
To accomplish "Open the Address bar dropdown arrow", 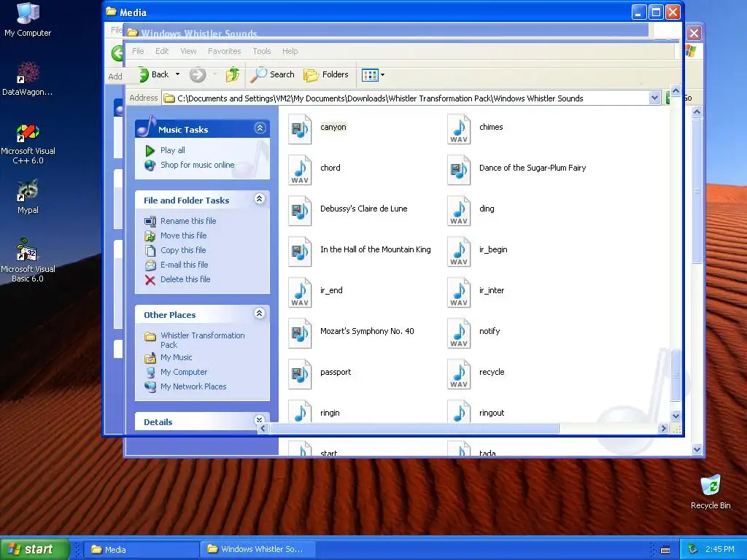I will [654, 98].
